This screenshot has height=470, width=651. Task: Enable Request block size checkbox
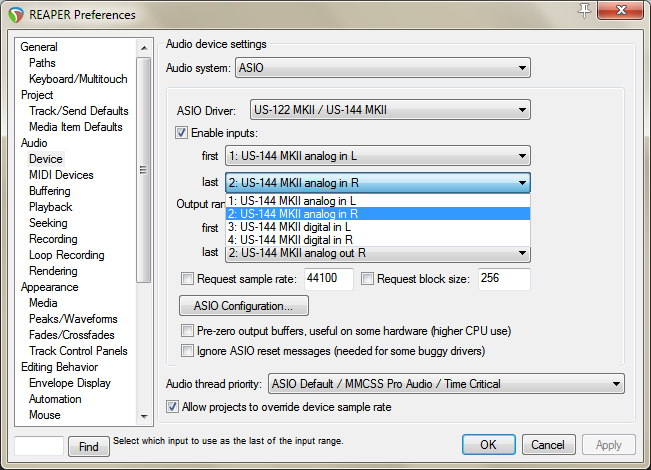[x=367, y=279]
